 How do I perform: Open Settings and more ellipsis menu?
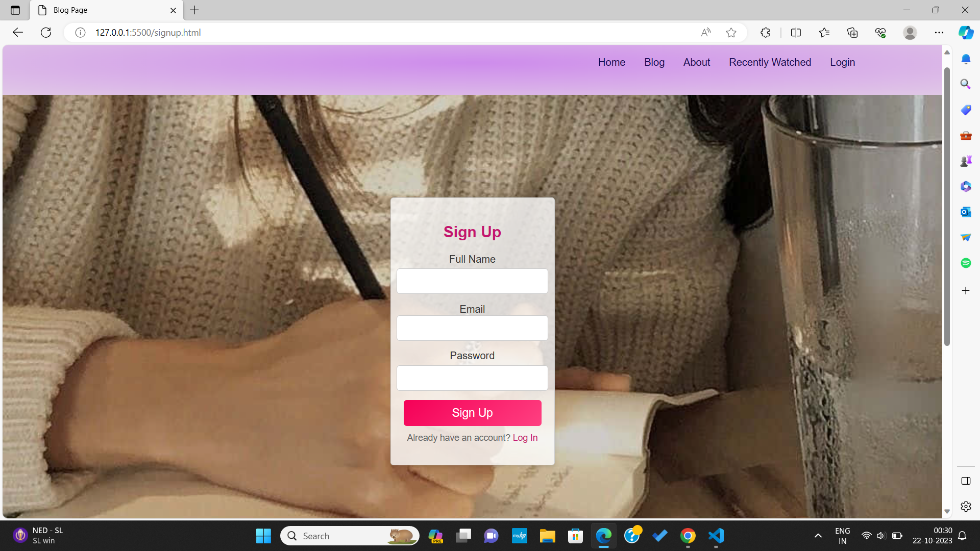tap(939, 33)
